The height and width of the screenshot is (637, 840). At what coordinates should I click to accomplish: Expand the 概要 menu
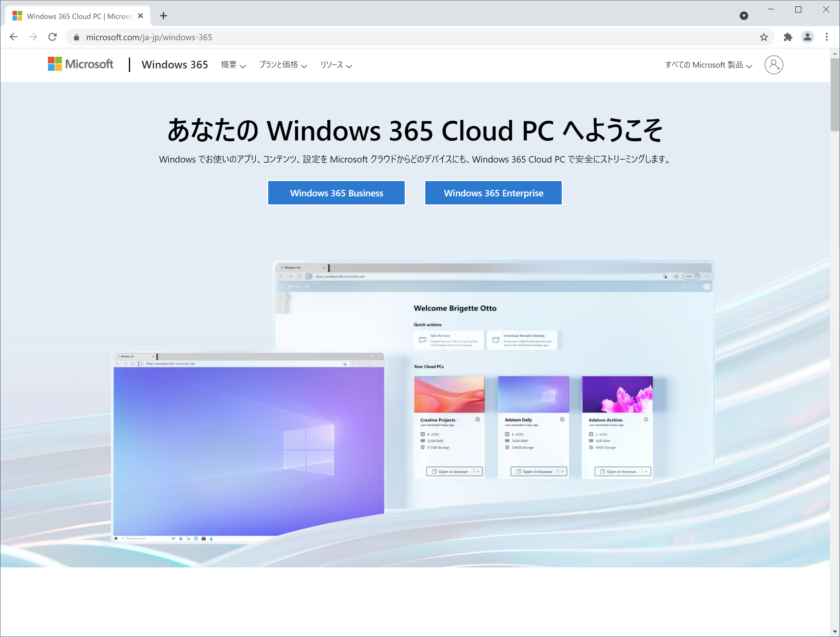tap(234, 65)
